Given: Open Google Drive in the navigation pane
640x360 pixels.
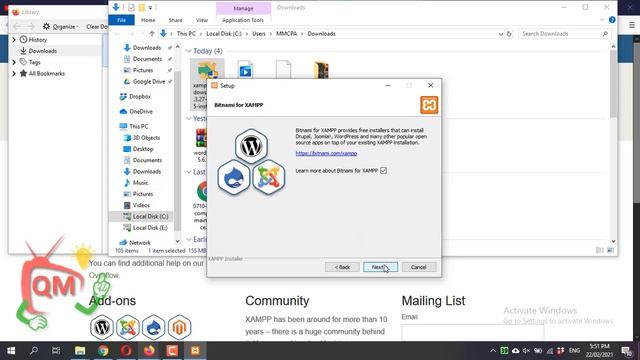Looking at the screenshot, I should tap(149, 82).
